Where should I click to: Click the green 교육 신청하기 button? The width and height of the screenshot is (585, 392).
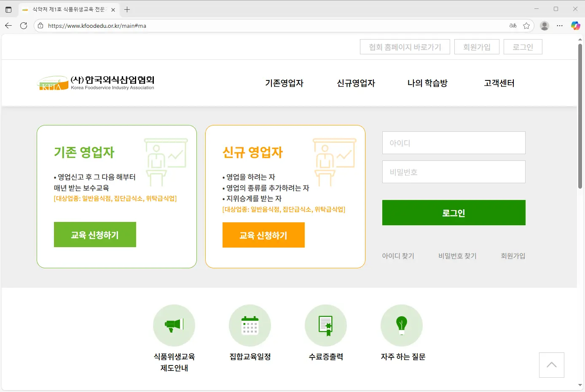[95, 235]
